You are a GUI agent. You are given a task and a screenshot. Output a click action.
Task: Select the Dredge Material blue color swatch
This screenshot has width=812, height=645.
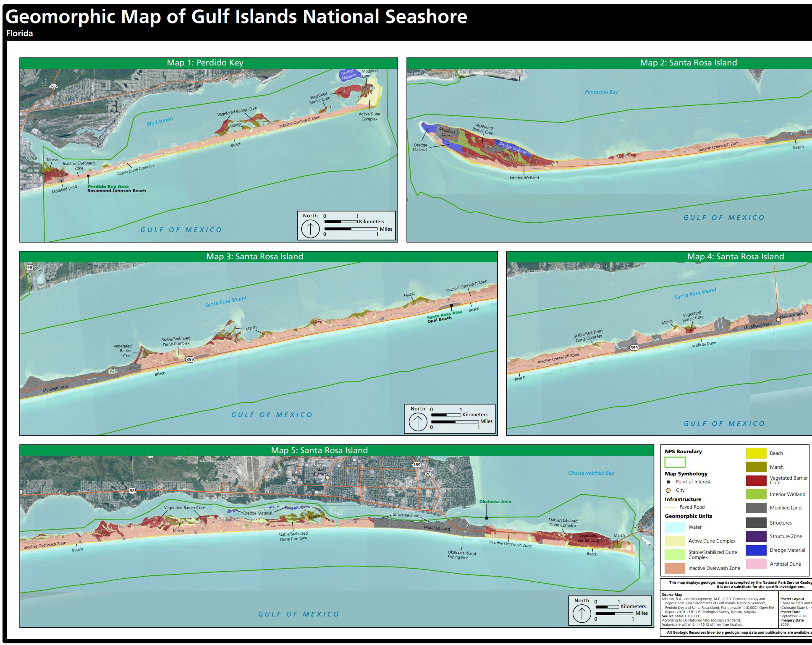point(756,550)
